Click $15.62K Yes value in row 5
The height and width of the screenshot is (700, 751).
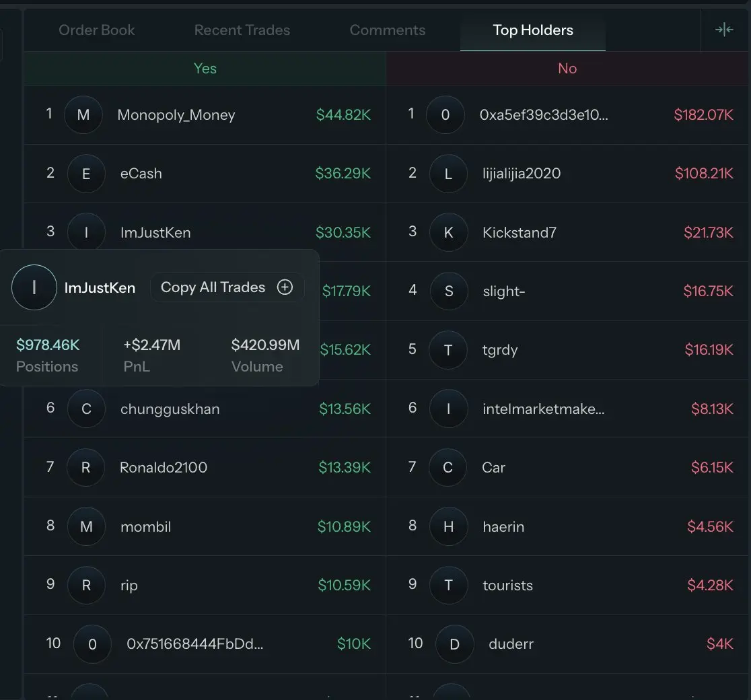pyautogui.click(x=345, y=350)
